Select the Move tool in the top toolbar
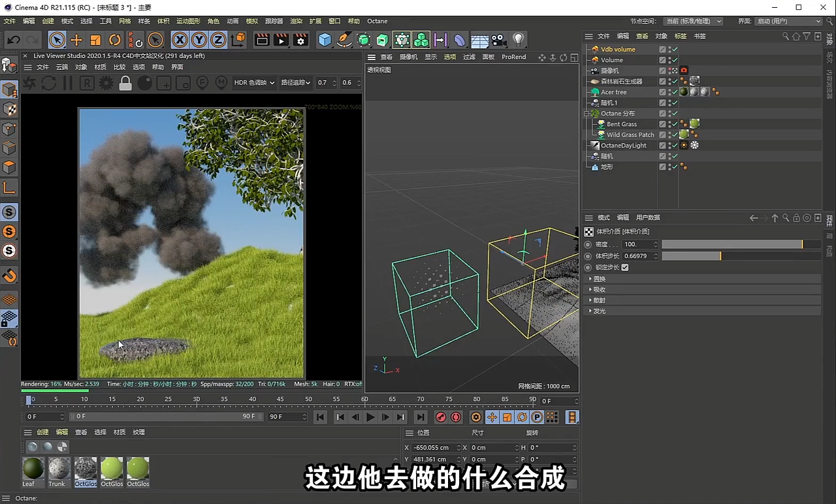This screenshot has width=836, height=504. (76, 40)
